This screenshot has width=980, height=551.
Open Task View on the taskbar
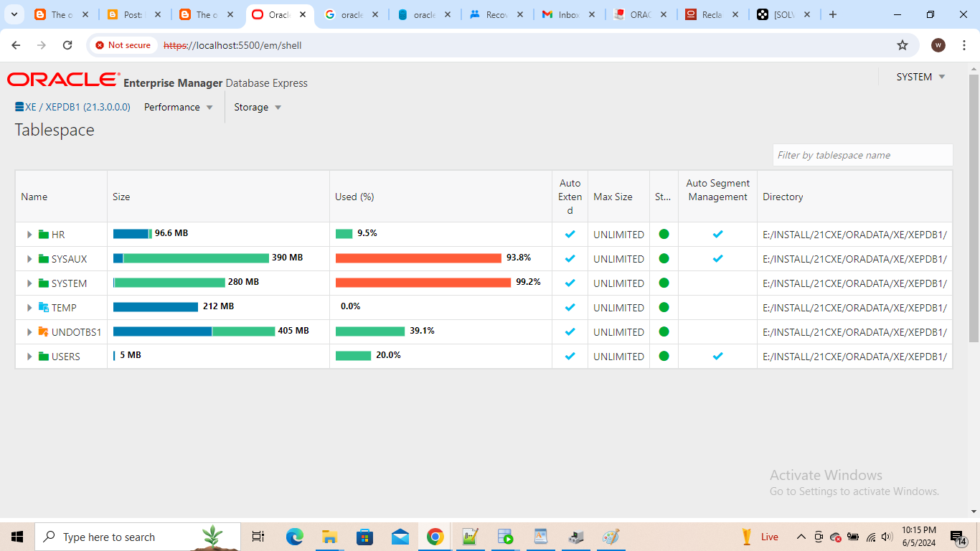click(x=258, y=537)
